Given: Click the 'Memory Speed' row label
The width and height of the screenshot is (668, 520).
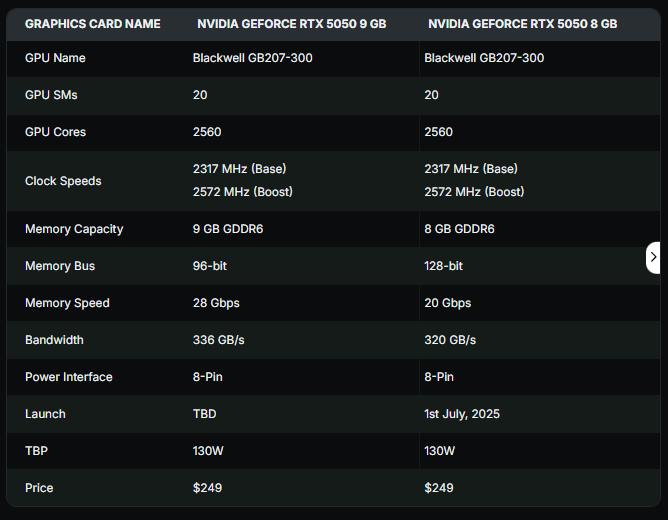Looking at the screenshot, I should pyautogui.click(x=67, y=303).
